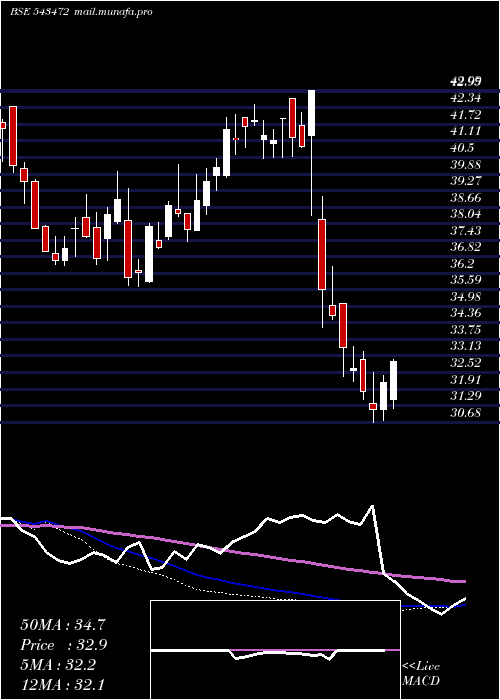This screenshot has width=500, height=700.
Task: Click the tall white candle reaching 42.99
Action: [x=311, y=113]
